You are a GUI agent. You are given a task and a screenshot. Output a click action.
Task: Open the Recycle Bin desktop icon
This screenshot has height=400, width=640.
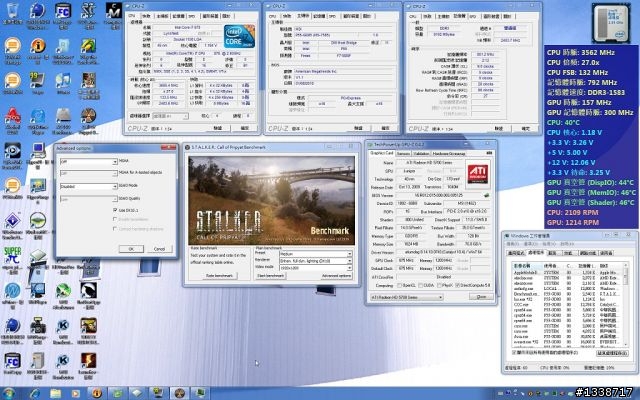(12, 12)
